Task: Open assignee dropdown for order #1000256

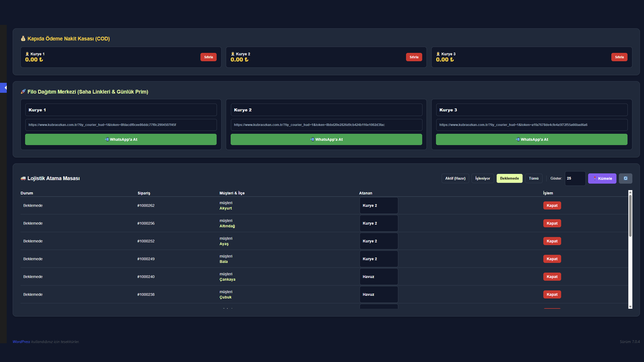Action: tap(379, 223)
